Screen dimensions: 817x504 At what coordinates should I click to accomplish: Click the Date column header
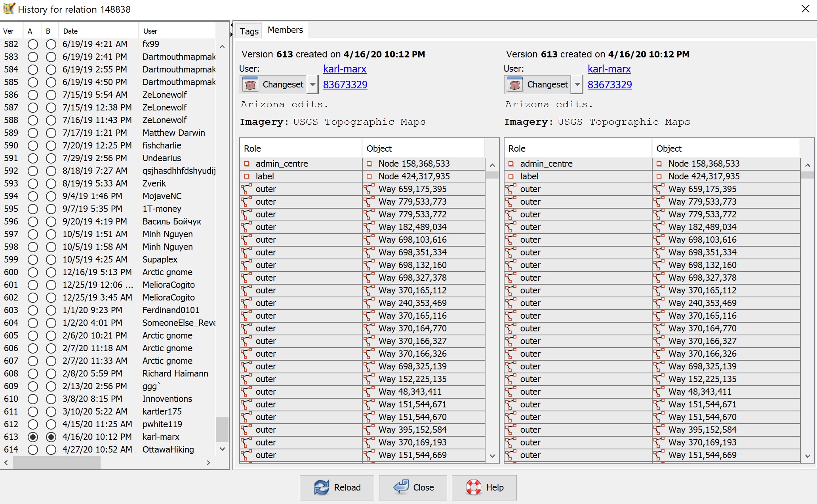click(x=99, y=31)
